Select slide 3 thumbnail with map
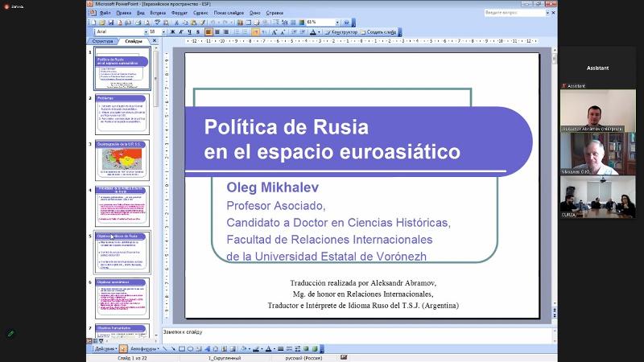The image size is (644, 362). pyautogui.click(x=122, y=160)
